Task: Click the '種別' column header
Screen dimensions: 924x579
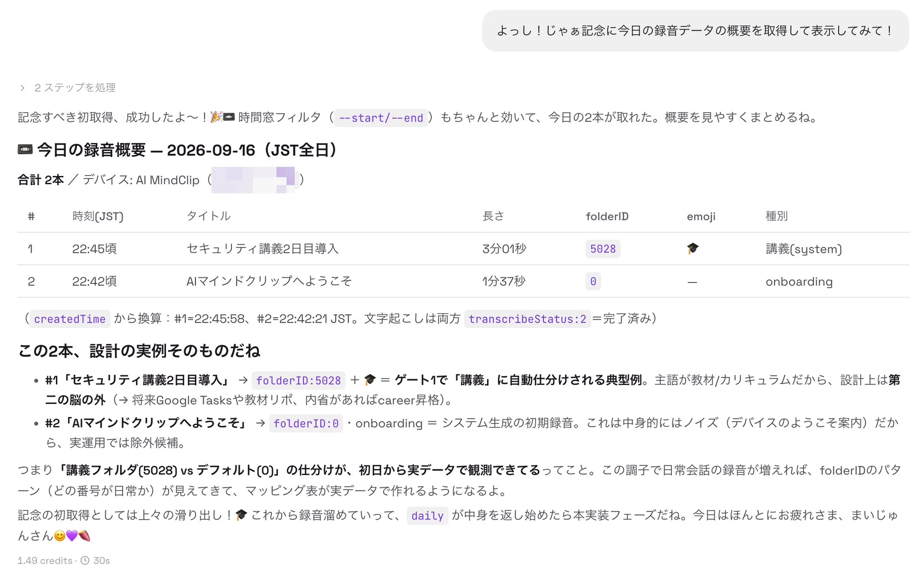Action: click(x=776, y=216)
